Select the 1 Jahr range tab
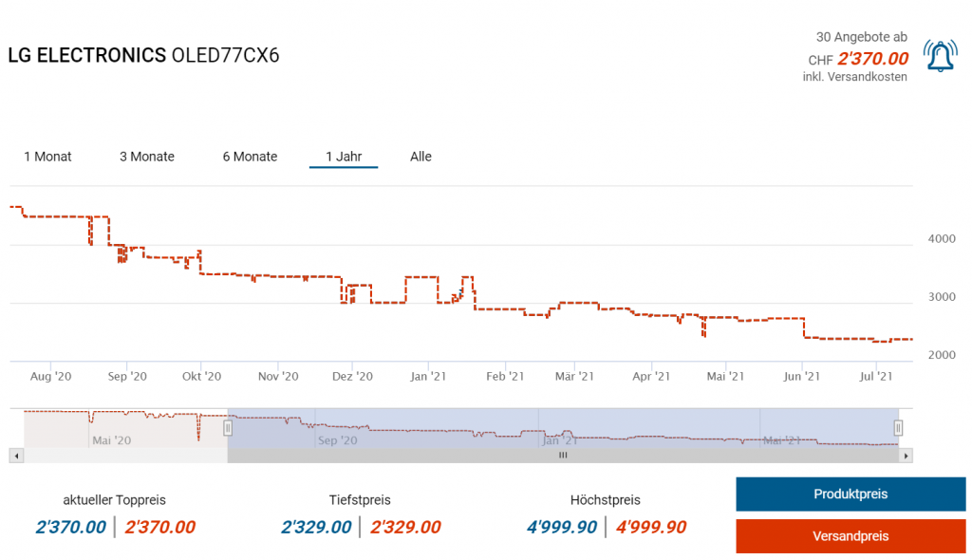Viewport: 972px width, 560px height. pyautogui.click(x=344, y=157)
